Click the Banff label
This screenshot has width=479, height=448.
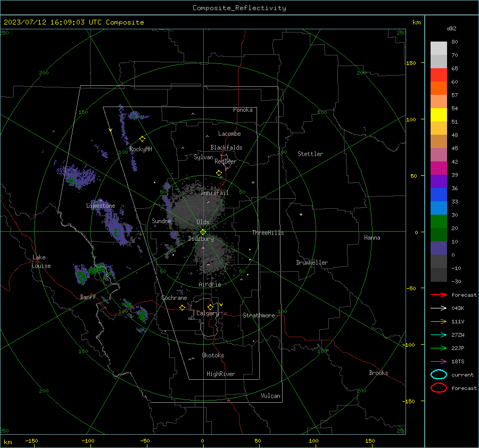[x=88, y=297]
